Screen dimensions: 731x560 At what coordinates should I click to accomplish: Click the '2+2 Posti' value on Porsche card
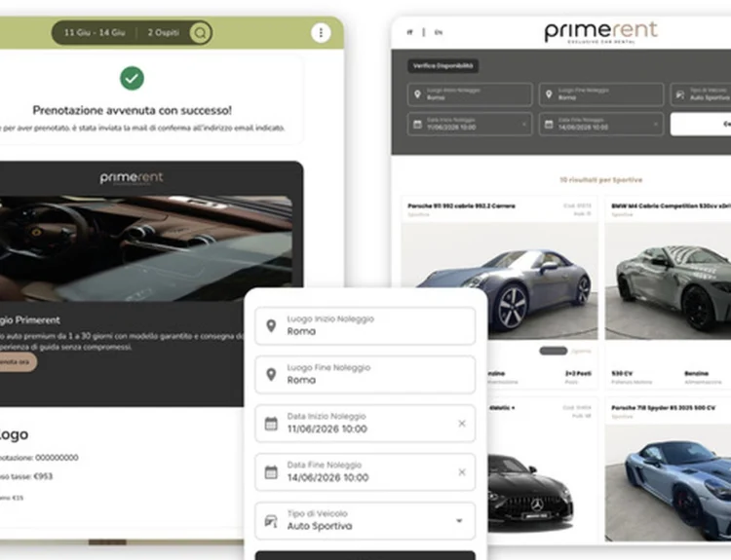coord(578,373)
